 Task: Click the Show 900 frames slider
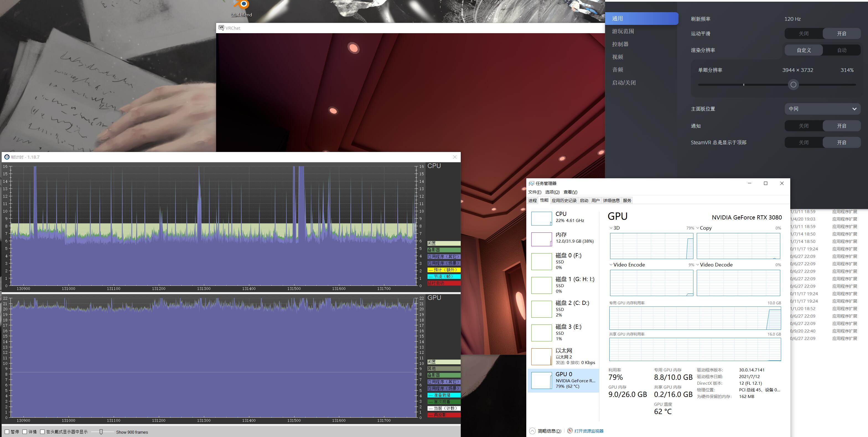[101, 432]
